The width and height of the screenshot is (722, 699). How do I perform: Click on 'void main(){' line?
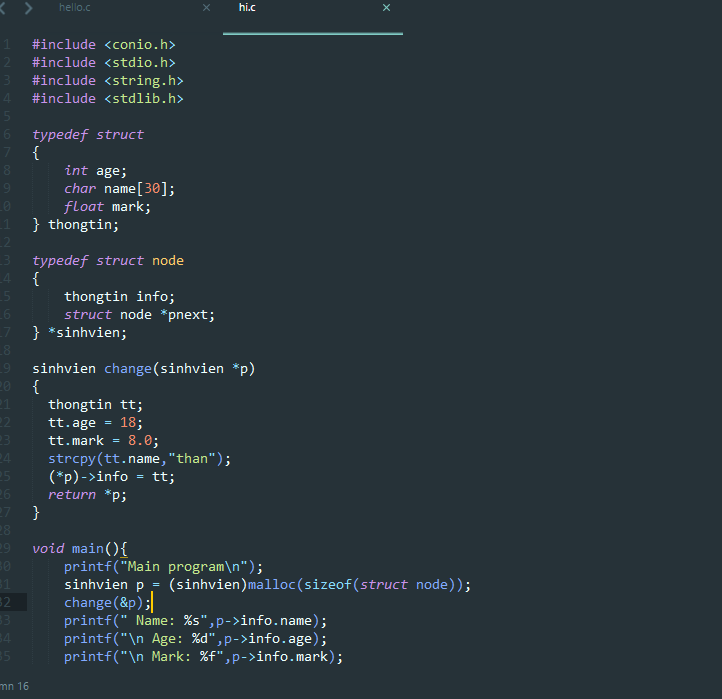(x=80, y=548)
